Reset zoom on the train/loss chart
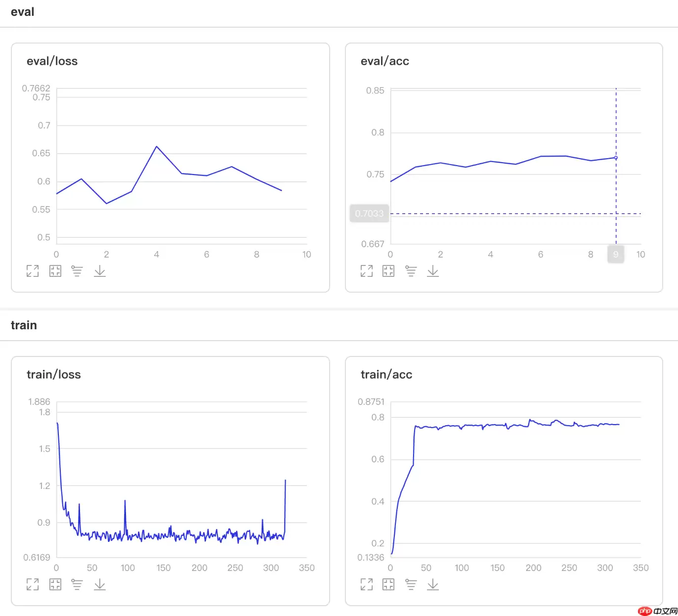This screenshot has height=616, width=678. point(55,584)
